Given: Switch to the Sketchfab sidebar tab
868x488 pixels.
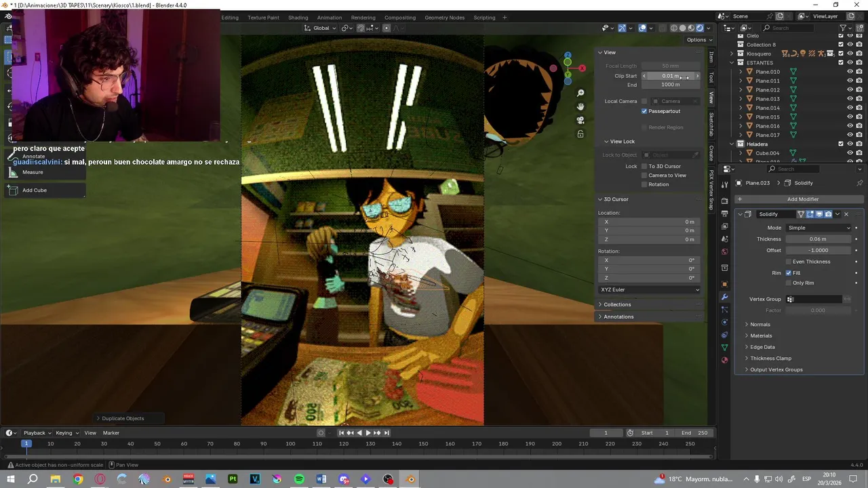Looking at the screenshot, I should 711,123.
